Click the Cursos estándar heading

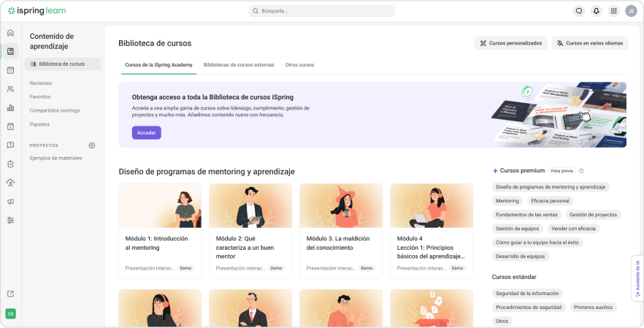514,277
